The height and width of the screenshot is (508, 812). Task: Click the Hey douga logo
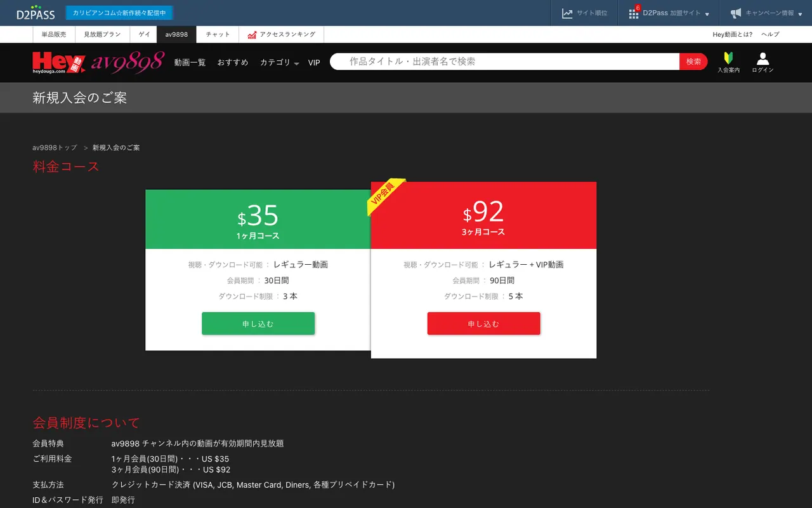58,63
